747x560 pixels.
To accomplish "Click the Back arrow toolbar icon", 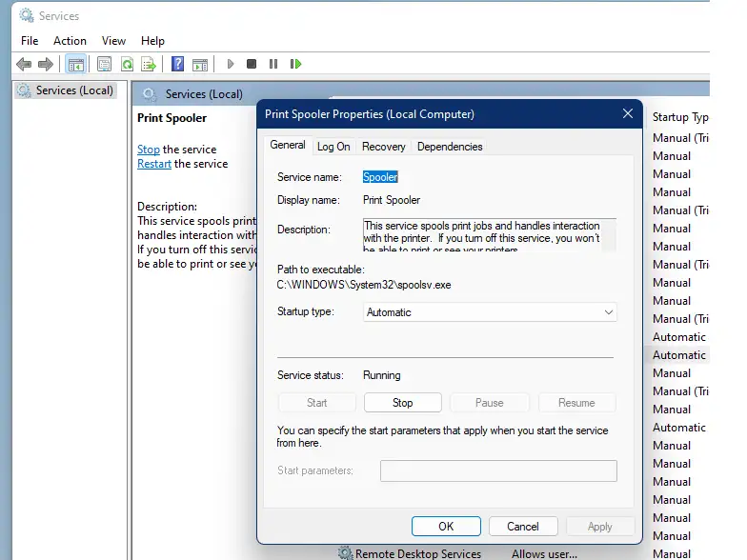I will pyautogui.click(x=24, y=64).
